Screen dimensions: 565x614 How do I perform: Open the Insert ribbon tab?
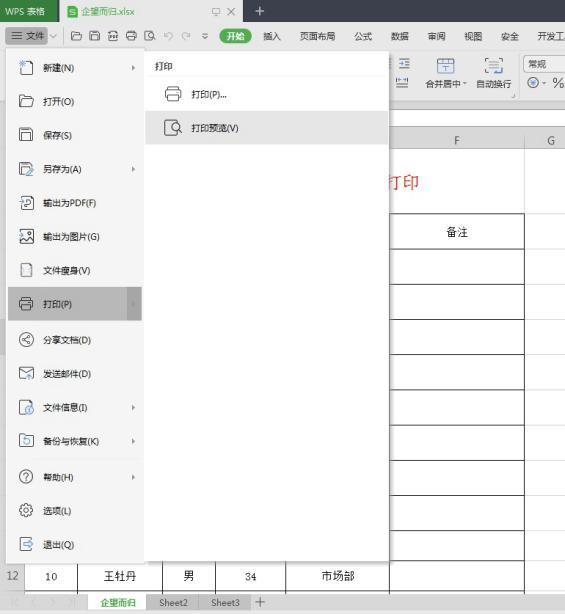tap(272, 36)
